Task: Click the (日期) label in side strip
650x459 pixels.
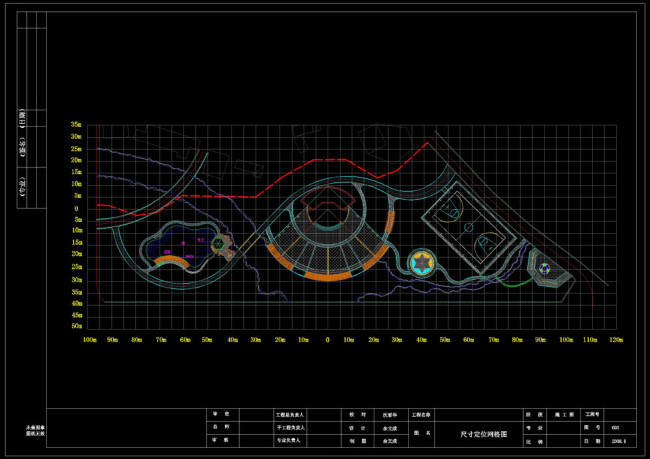Action: click(x=22, y=119)
